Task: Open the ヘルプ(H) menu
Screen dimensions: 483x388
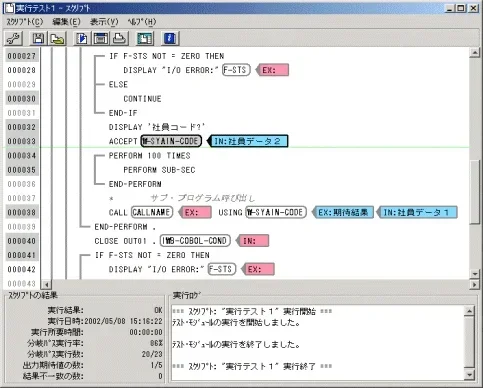Action: click(142, 22)
